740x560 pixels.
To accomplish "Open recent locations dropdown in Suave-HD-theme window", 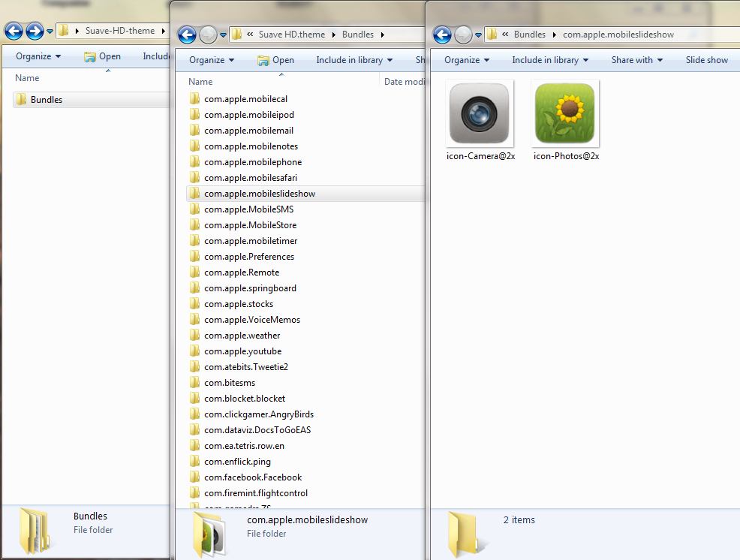I will (x=50, y=32).
